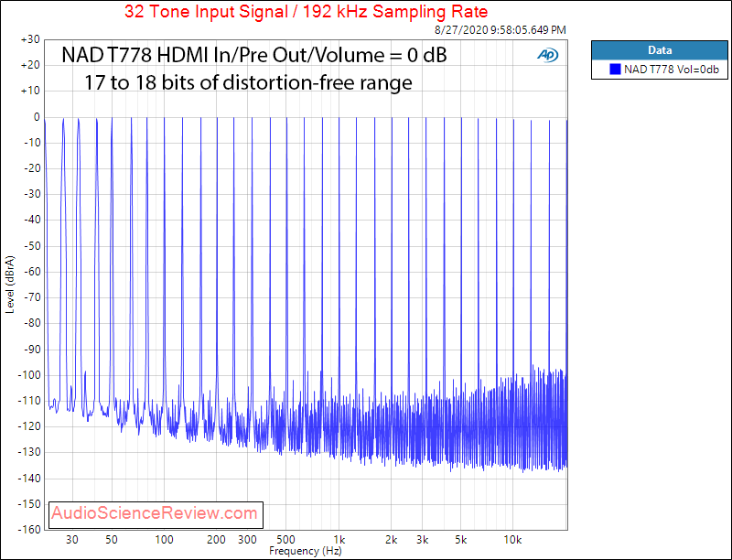Click '17 to 18 bits of distortion-free range'

point(248,82)
